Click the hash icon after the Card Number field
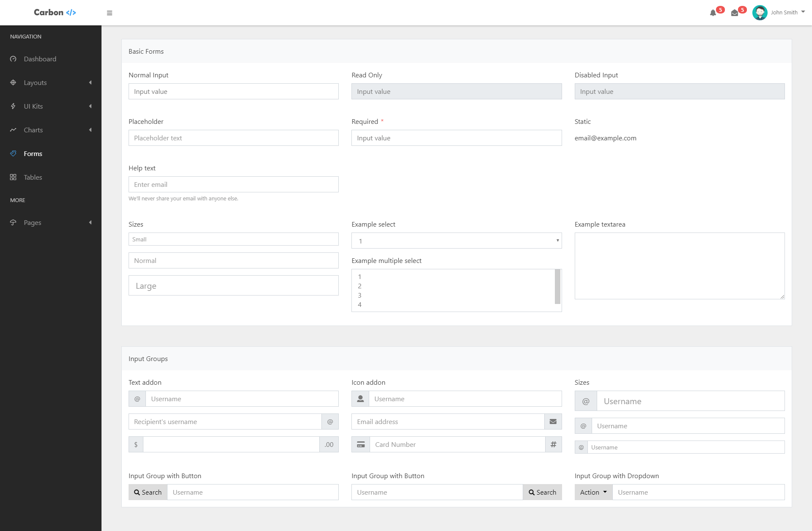Screen dimensions: 812x531 (553, 445)
